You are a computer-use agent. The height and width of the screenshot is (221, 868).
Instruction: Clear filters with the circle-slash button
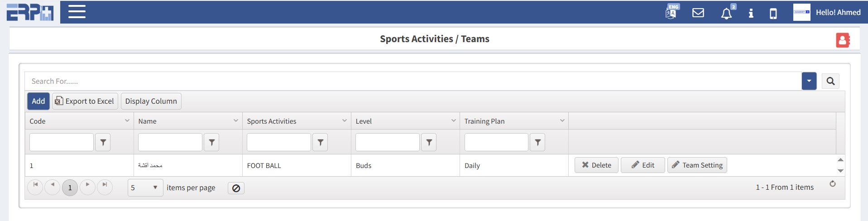(236, 188)
